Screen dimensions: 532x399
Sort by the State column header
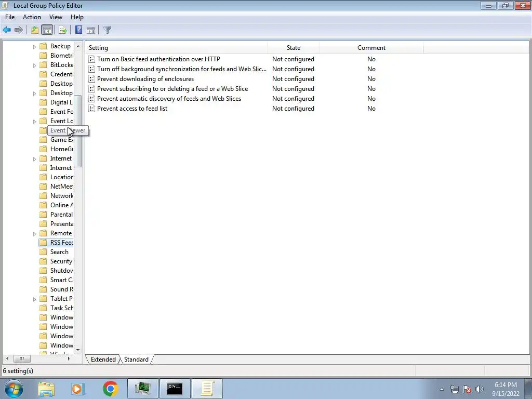click(x=293, y=47)
